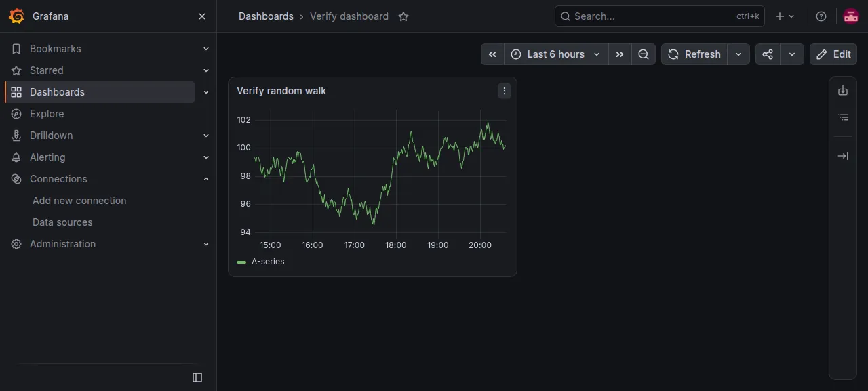Viewport: 868px width, 391px height.
Task: Open the share options dropdown arrow
Action: (792, 54)
